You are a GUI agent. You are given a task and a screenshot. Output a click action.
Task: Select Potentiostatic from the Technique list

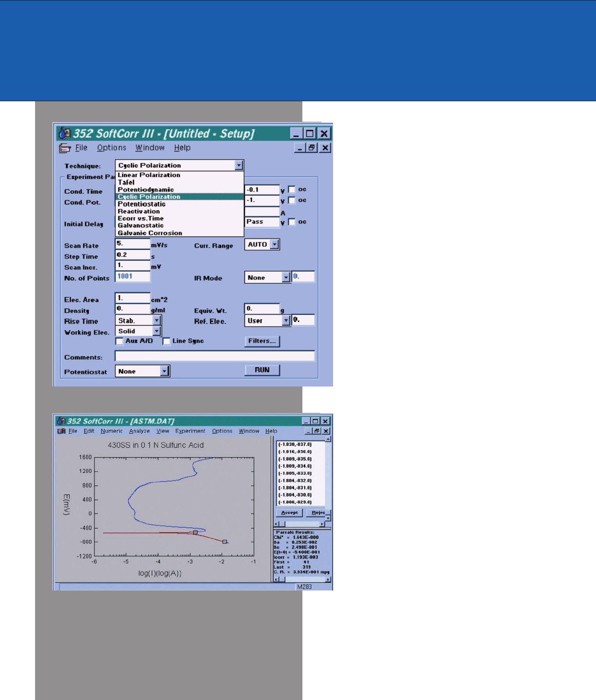pos(142,204)
